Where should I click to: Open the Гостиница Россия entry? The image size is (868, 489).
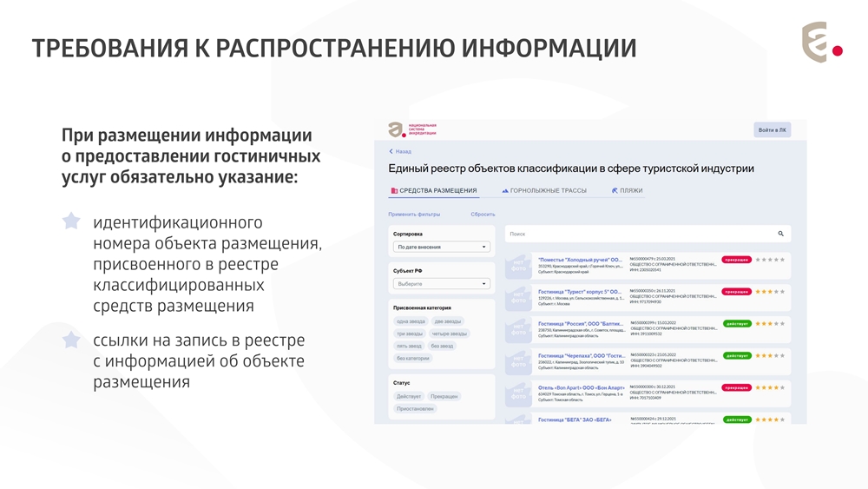click(581, 323)
